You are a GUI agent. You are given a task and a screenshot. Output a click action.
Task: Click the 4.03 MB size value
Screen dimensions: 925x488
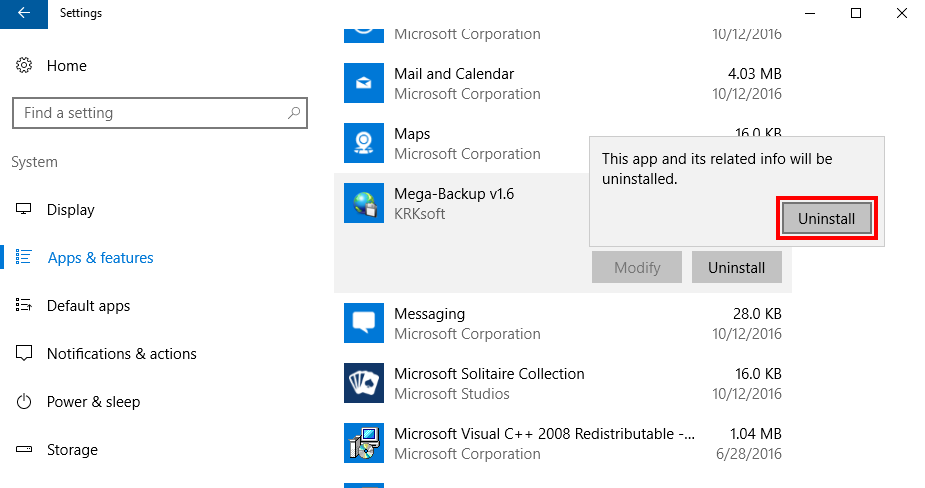tap(755, 74)
